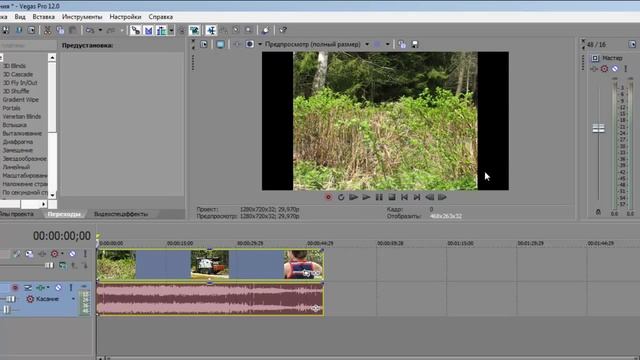Click the Master bus automation settings icon
Screen dimensions: 640x360
[604, 69]
